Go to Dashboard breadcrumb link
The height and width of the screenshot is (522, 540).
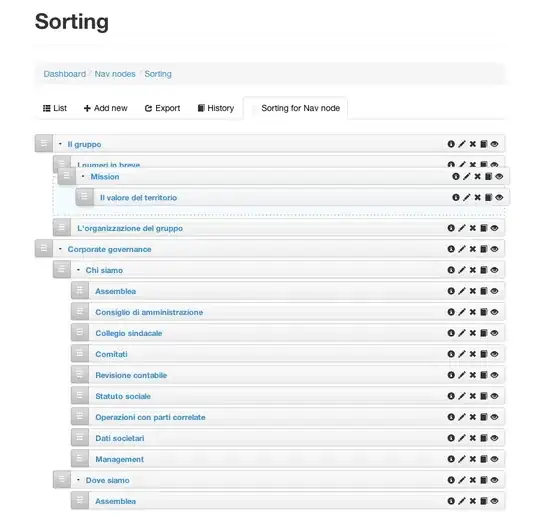tap(65, 74)
